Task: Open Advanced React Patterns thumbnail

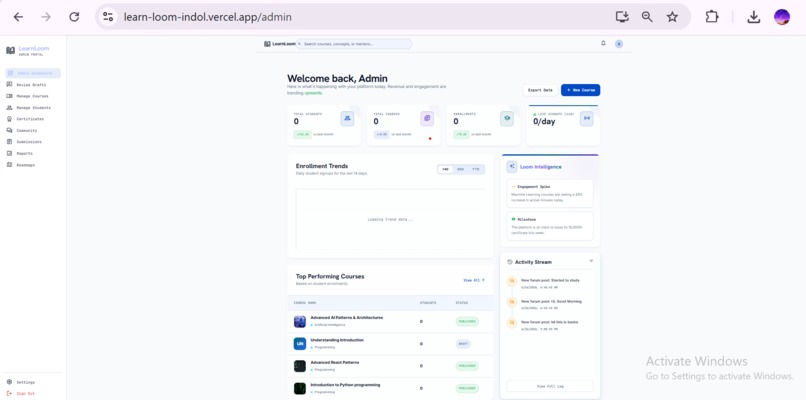Action: (300, 366)
